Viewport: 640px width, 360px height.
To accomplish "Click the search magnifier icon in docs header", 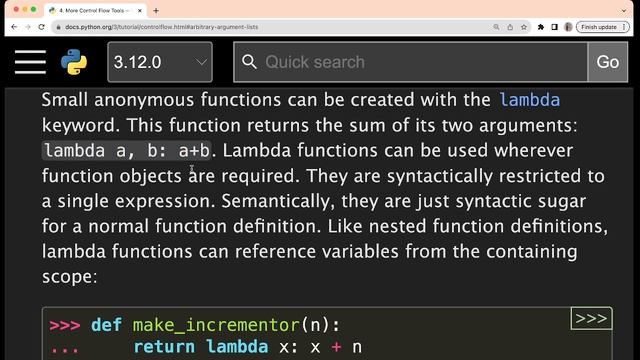I will (249, 62).
